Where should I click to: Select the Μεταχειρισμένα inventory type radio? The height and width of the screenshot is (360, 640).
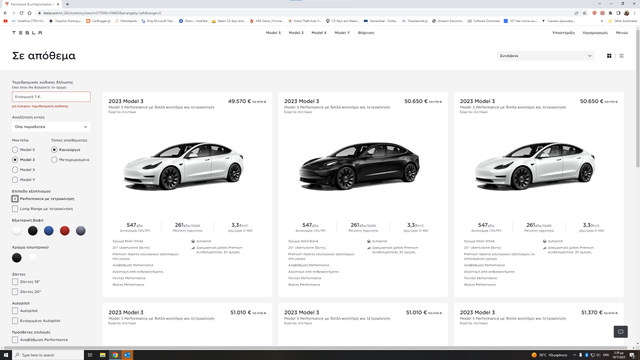click(54, 160)
